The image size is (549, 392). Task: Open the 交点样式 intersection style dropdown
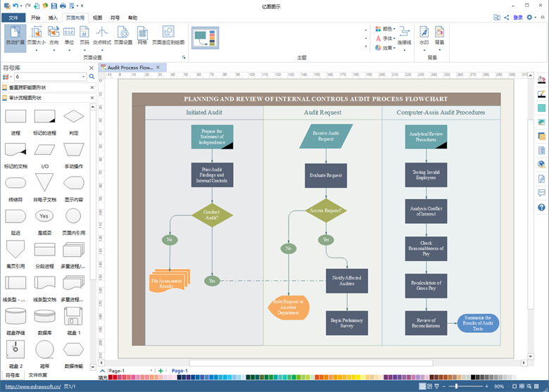tap(102, 38)
